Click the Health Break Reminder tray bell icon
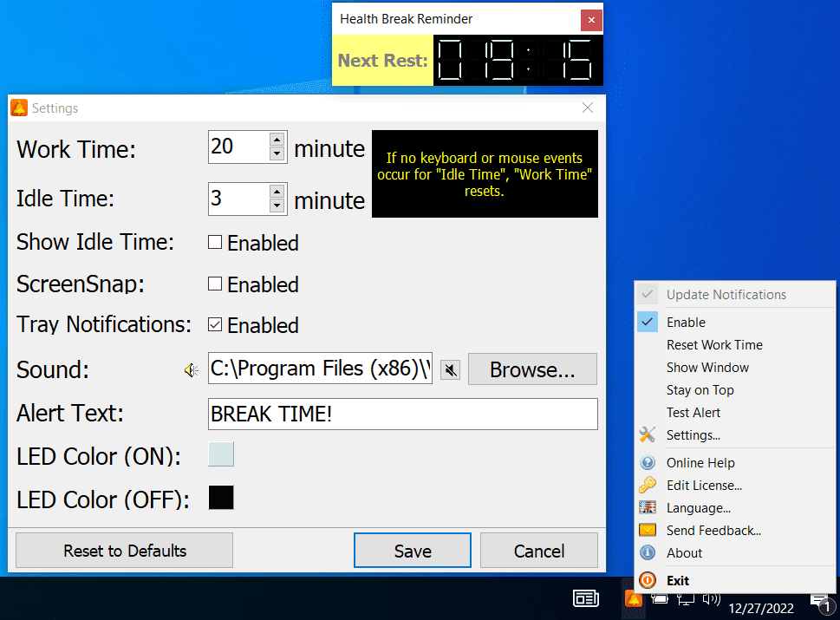Screen dimensions: 840x620 point(633,598)
